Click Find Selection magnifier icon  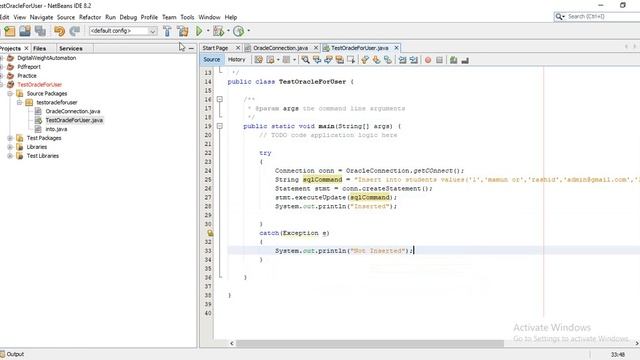[x=305, y=60]
